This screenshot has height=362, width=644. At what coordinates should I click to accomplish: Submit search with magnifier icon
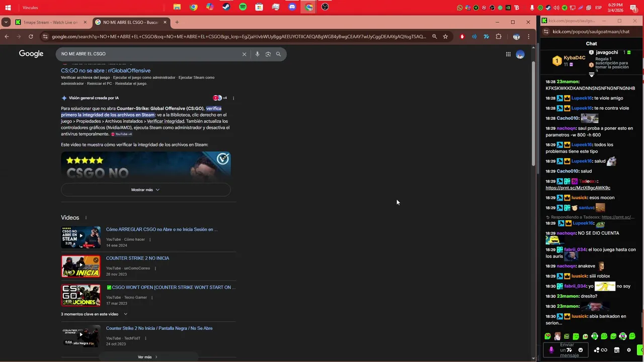pos(278,54)
